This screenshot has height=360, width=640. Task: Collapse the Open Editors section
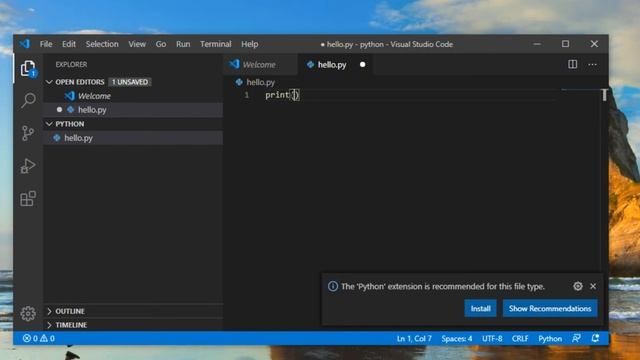49,82
